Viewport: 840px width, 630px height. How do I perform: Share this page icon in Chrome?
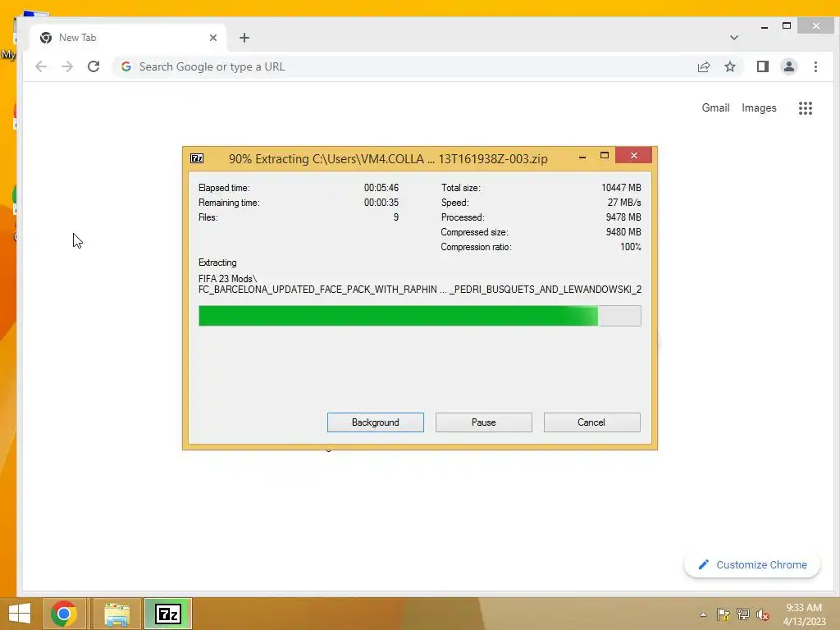tap(703, 66)
